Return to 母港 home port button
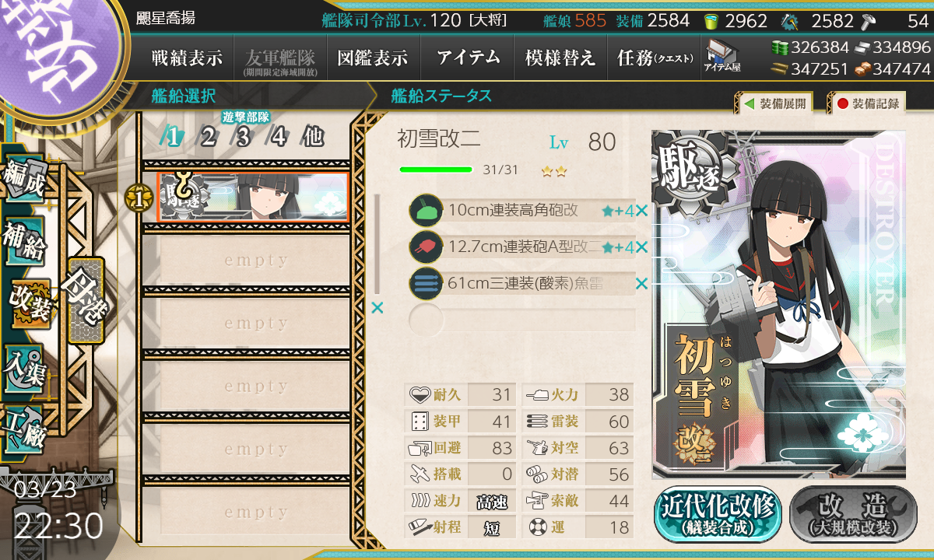Viewport: 934px width, 560px height. click(x=84, y=300)
